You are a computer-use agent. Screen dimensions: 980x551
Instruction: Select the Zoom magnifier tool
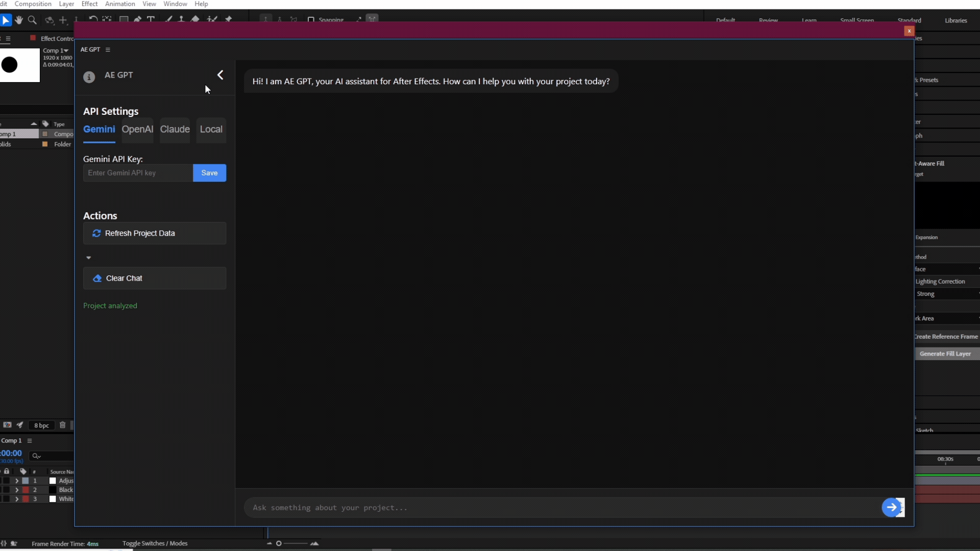point(32,20)
